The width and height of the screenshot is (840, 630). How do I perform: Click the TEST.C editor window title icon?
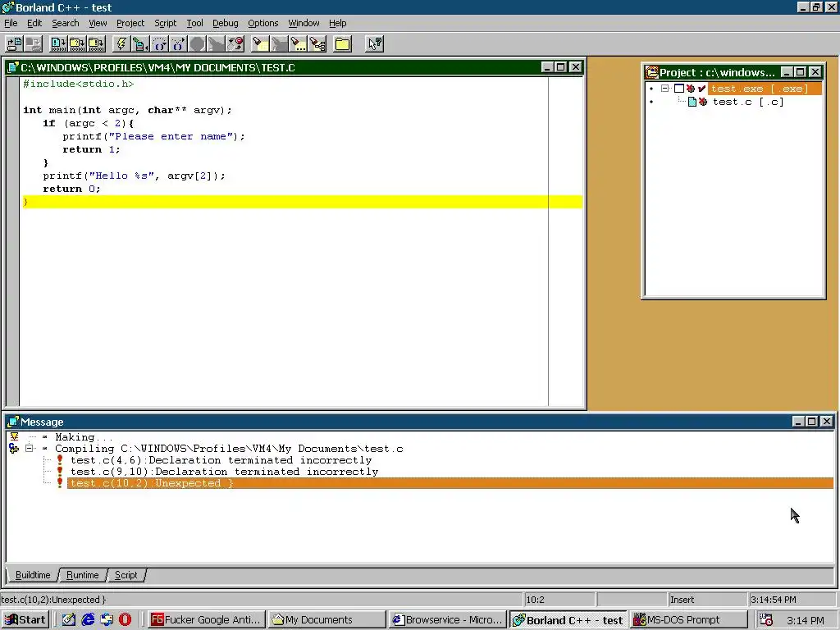point(13,67)
